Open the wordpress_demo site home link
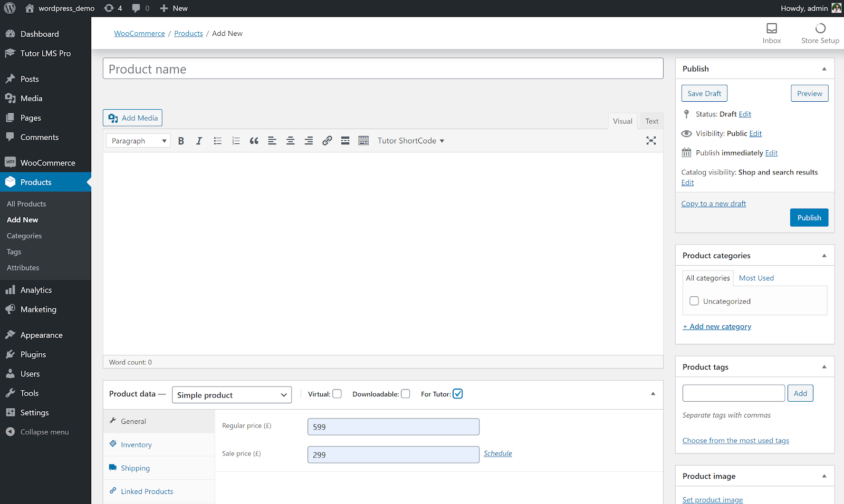Viewport: 844px width, 504px height. click(60, 8)
